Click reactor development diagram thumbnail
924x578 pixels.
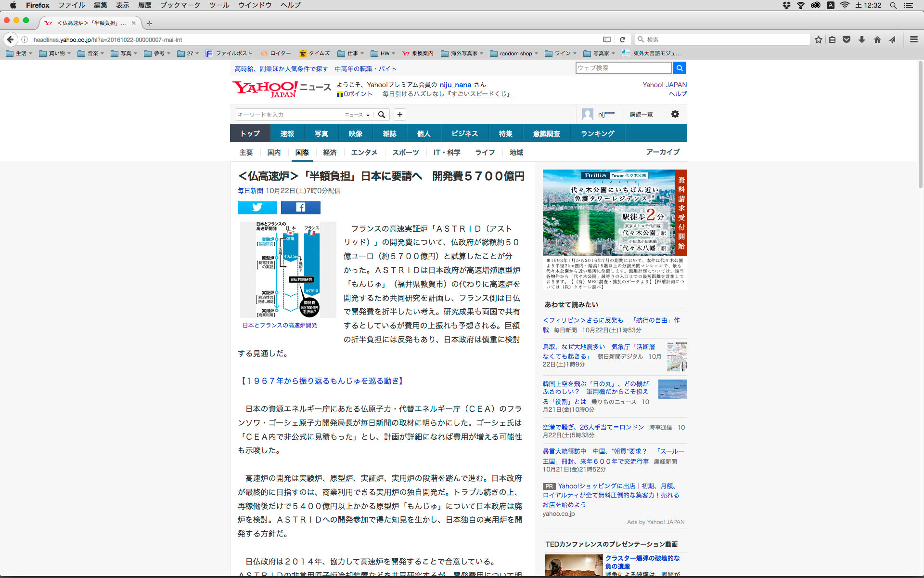(288, 269)
